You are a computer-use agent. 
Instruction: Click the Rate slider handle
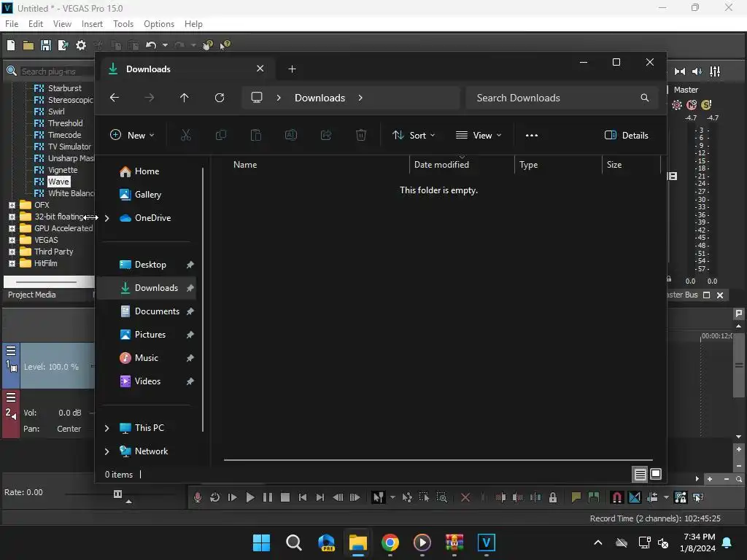[117, 494]
